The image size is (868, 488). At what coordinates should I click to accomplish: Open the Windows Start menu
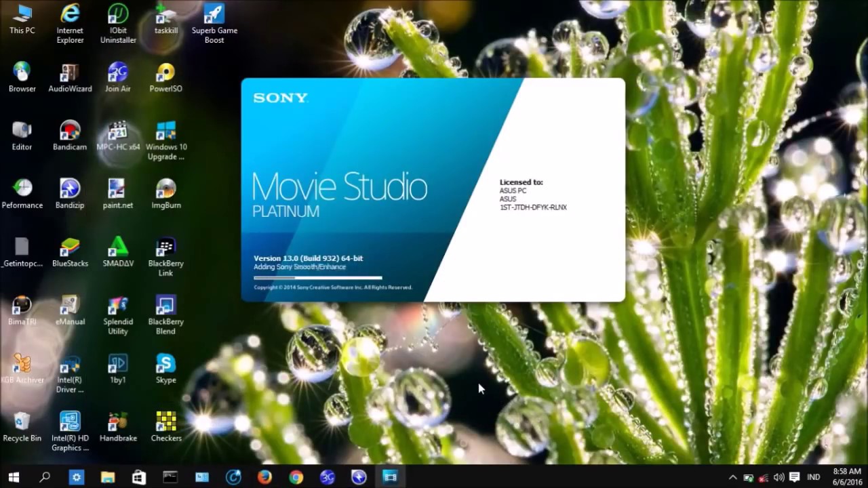click(14, 477)
